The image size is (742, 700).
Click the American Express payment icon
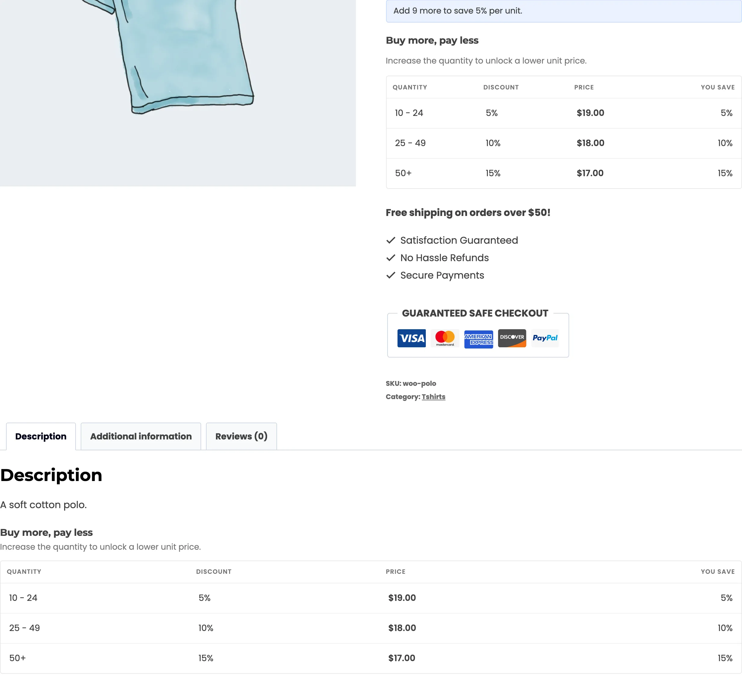(x=479, y=339)
